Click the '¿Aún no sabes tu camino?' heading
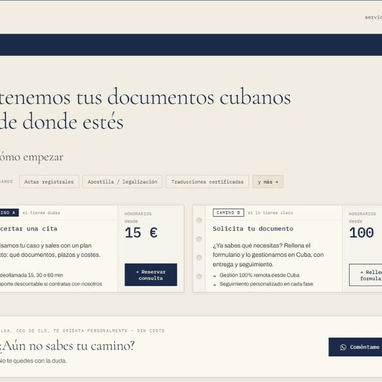 point(67,346)
